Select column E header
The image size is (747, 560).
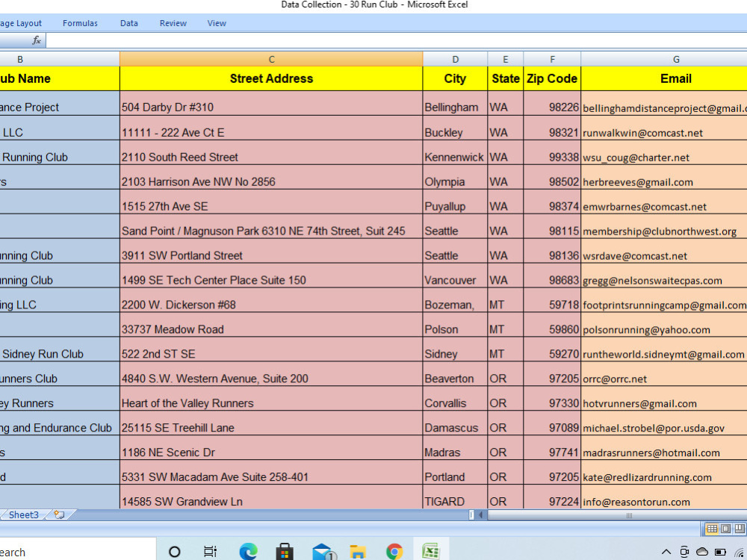pos(506,59)
